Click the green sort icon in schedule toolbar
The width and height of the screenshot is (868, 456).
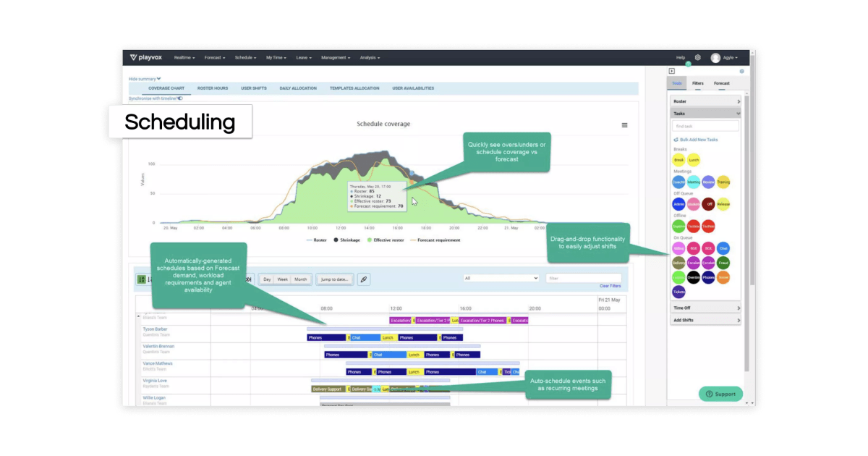[x=142, y=279]
